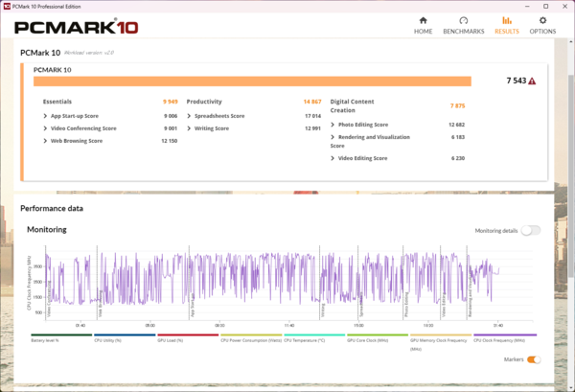Click the red warning triangle beside score 7 543

point(532,81)
